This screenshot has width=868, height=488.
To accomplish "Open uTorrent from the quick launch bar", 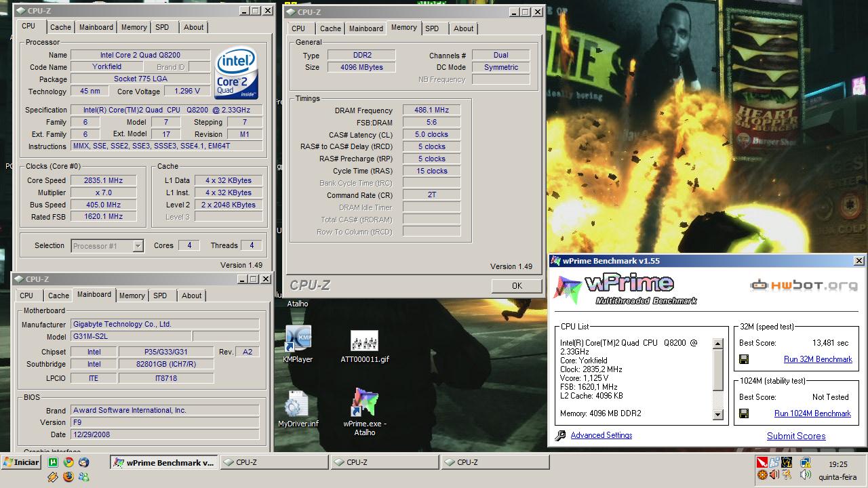I will pos(53,462).
